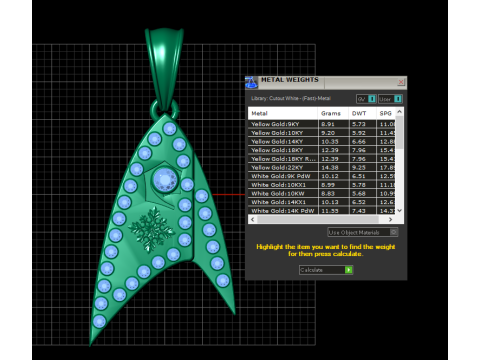Click the Calculate button
This screenshot has height=360, width=480.
(x=326, y=270)
